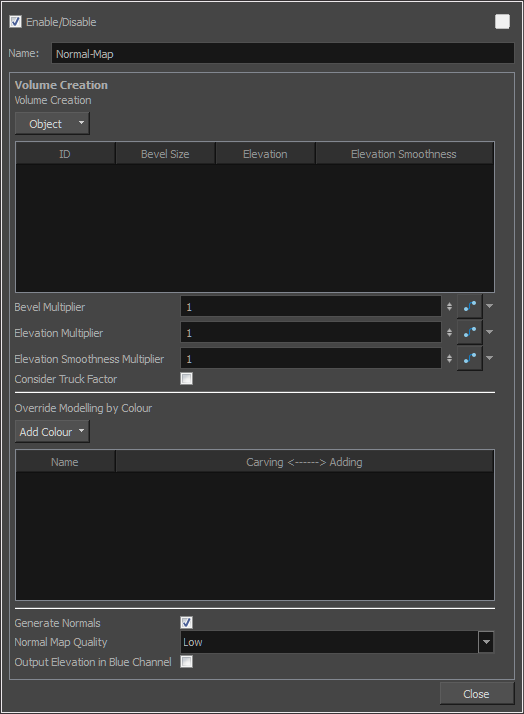
Task: Click the Elevation Multiplier function curve icon
Action: [x=470, y=332]
